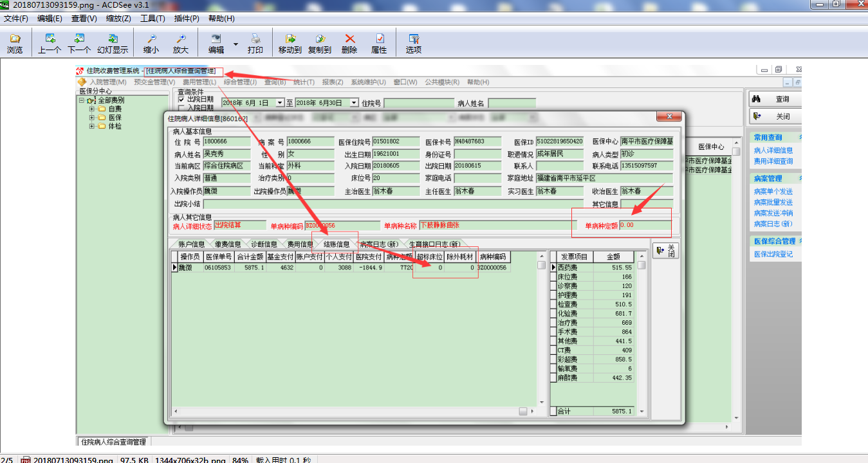868x463 pixels.
Task: Select the 全部费别 root folder
Action: pos(111,100)
